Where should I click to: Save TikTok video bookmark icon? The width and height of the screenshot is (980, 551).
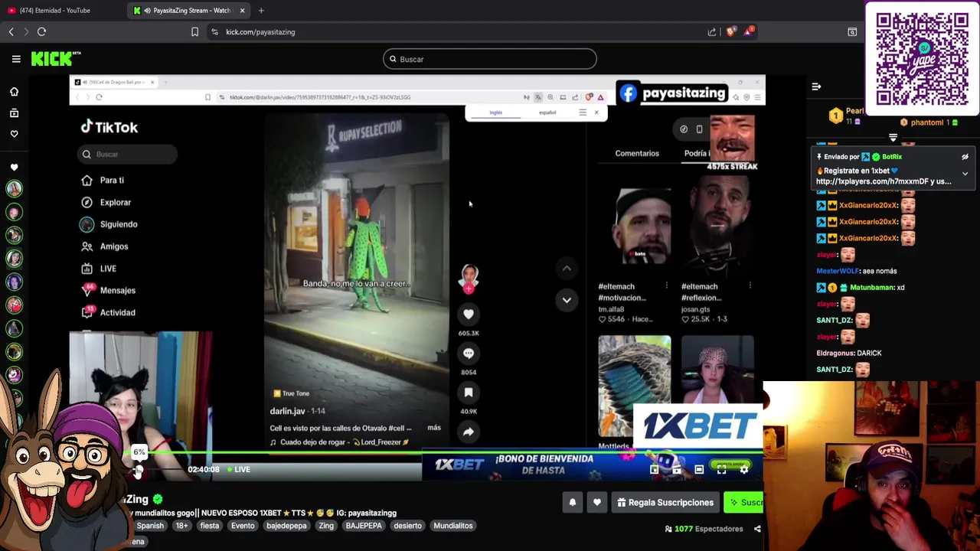tap(469, 393)
